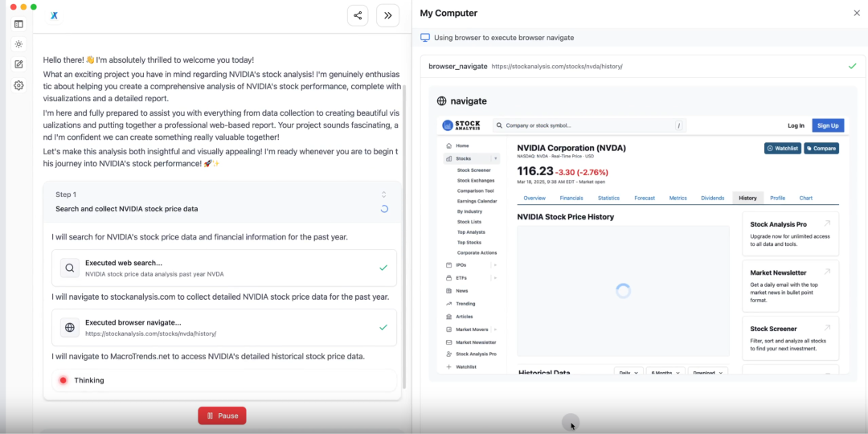868x434 pixels.
Task: Expand the IPOs submenu arrow
Action: click(495, 265)
